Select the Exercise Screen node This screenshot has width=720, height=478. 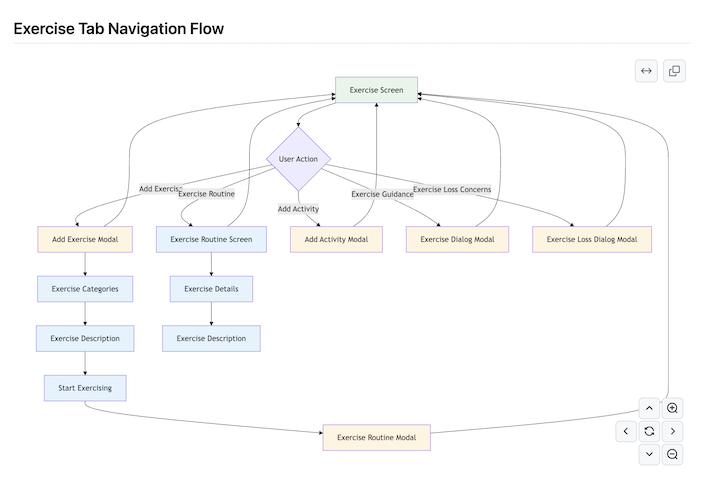(376, 90)
